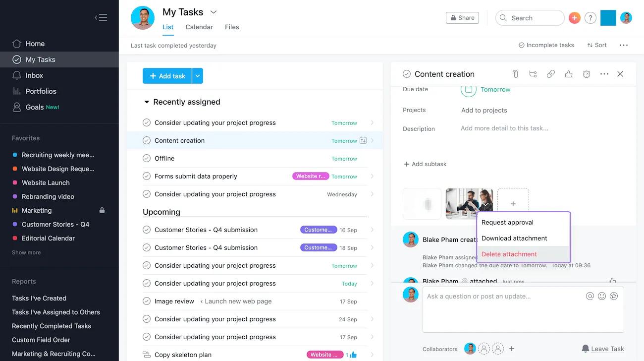Complete the Image review task
Image resolution: width=644 pixels, height=361 pixels.
pyautogui.click(x=147, y=301)
